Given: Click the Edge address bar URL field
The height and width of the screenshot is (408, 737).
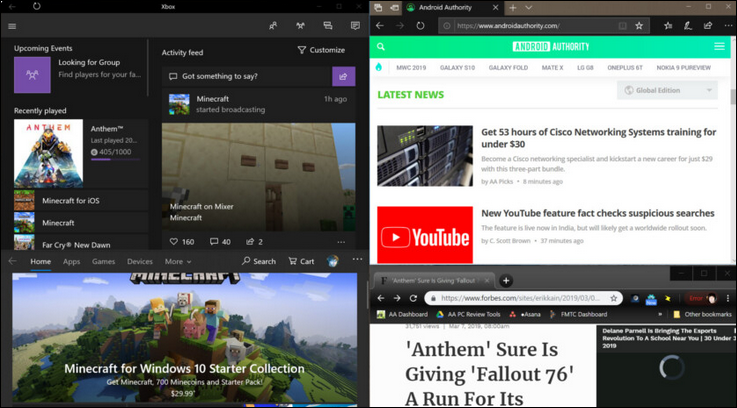Looking at the screenshot, I should [530, 25].
